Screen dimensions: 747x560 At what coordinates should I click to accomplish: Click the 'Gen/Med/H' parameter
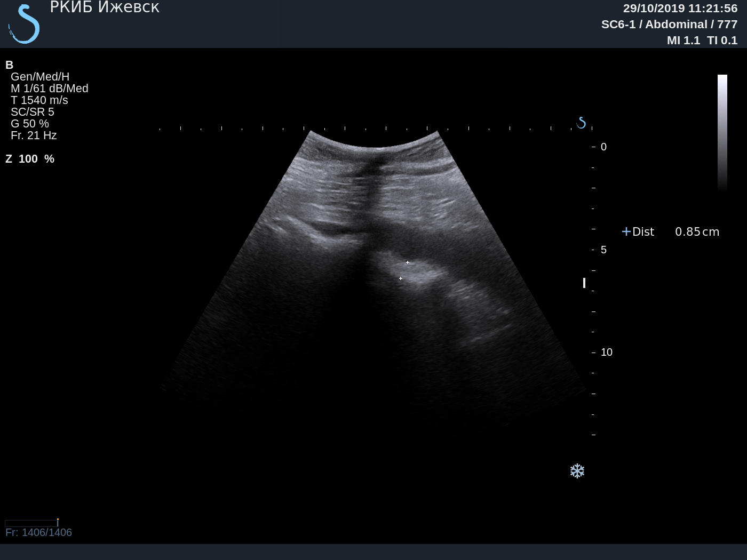pyautogui.click(x=40, y=77)
